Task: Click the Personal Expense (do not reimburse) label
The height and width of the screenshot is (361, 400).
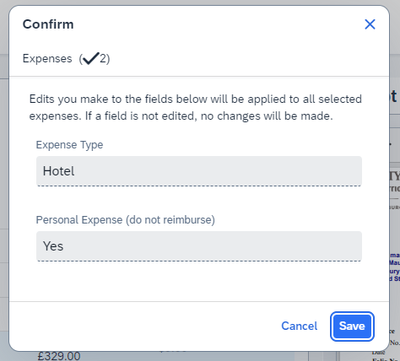Action: tap(126, 220)
